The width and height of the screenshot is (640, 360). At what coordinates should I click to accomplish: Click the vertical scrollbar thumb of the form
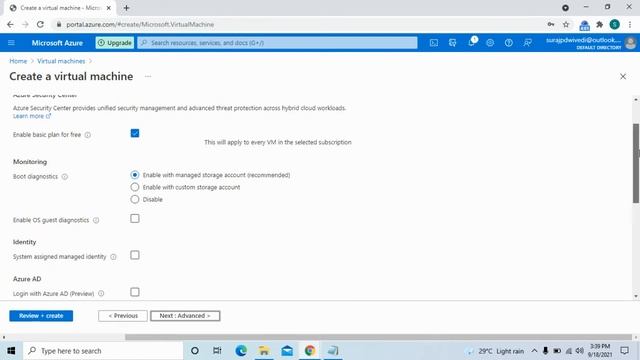pos(636,163)
